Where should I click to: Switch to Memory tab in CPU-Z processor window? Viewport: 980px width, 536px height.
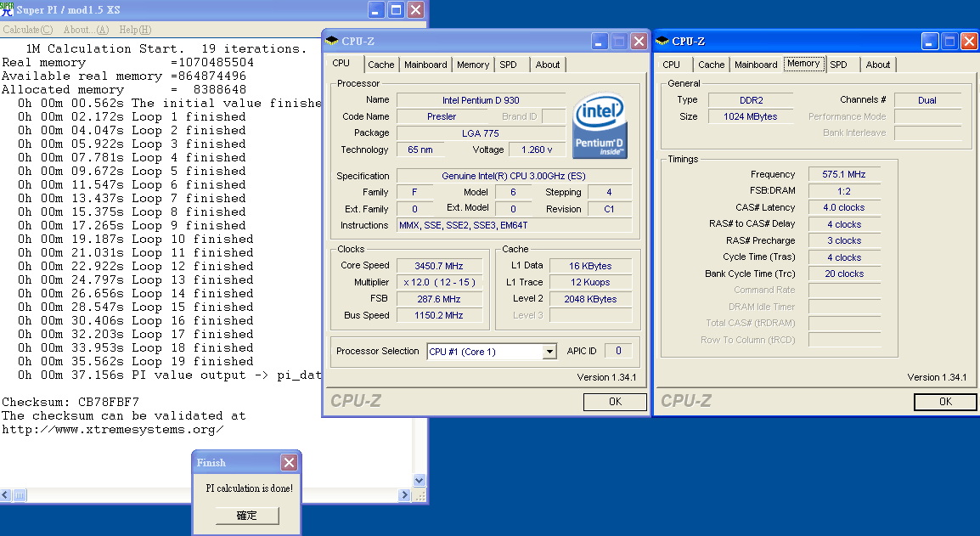473,65
